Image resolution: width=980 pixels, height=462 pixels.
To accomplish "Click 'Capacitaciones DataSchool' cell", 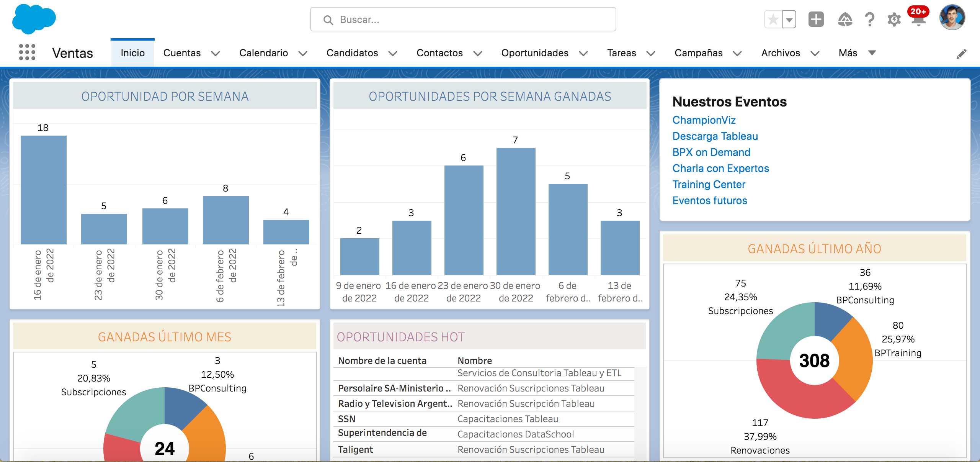I will pyautogui.click(x=516, y=434).
